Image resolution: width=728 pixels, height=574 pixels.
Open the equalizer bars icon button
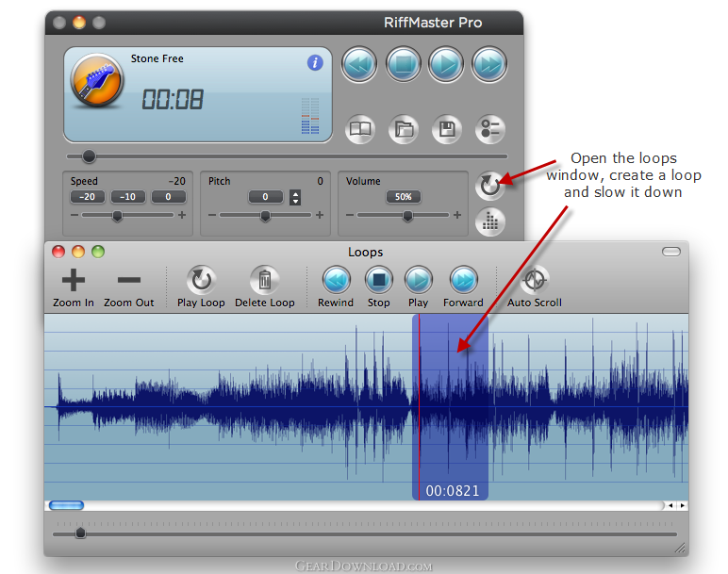point(489,221)
